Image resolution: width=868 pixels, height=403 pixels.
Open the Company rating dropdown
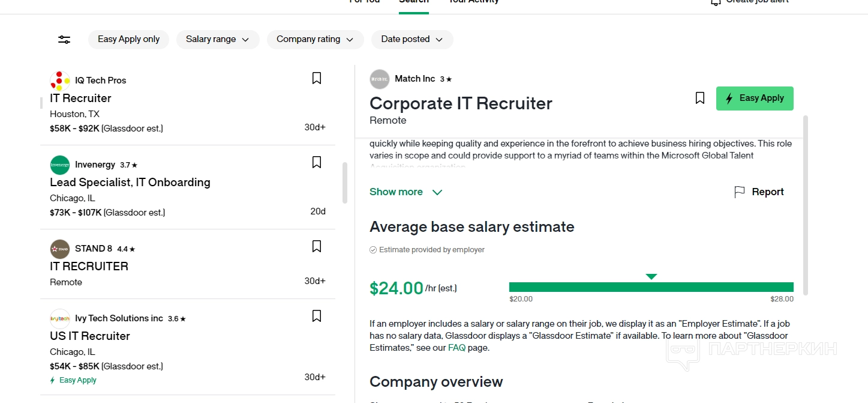tap(315, 40)
